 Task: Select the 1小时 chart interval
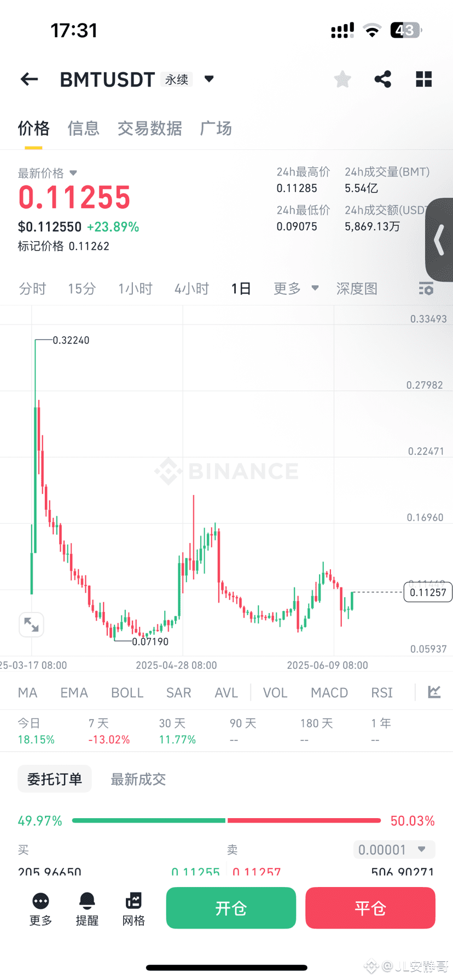[x=135, y=288]
